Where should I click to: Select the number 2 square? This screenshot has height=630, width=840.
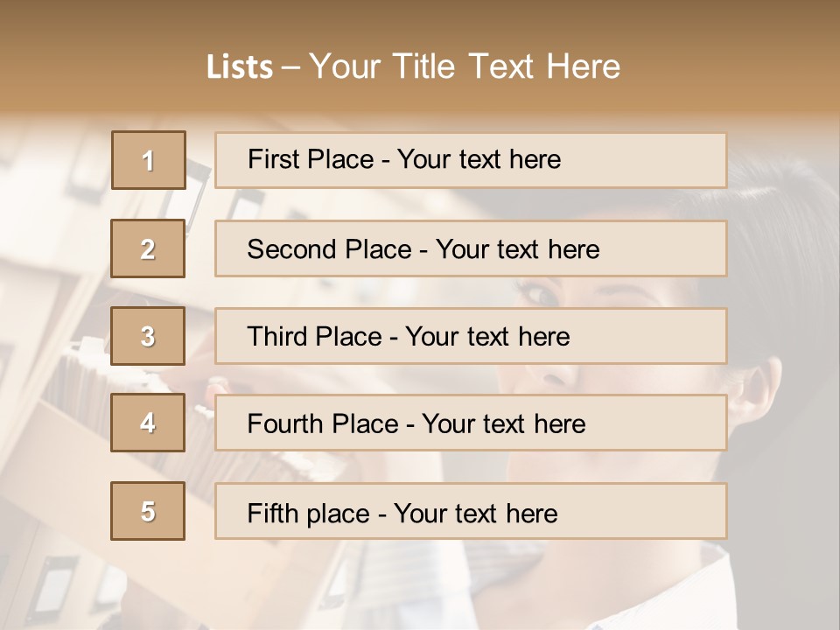(148, 248)
